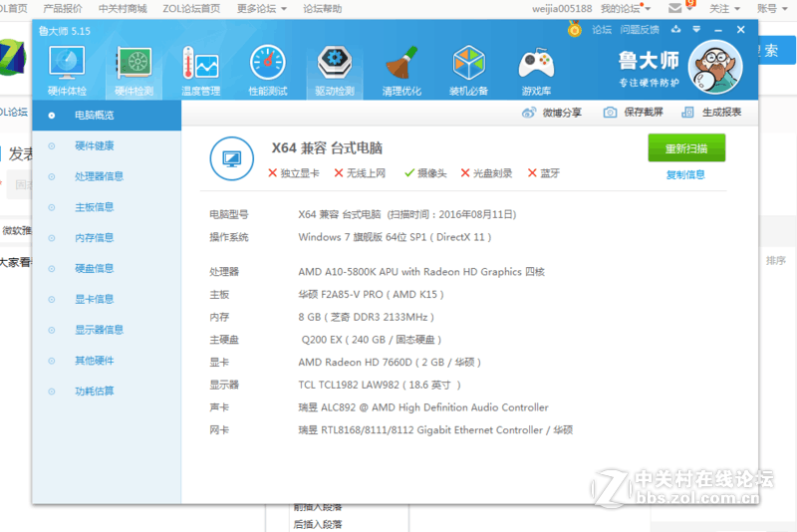Click the 复制信息 copy info link
The image size is (797, 532).
click(x=685, y=174)
